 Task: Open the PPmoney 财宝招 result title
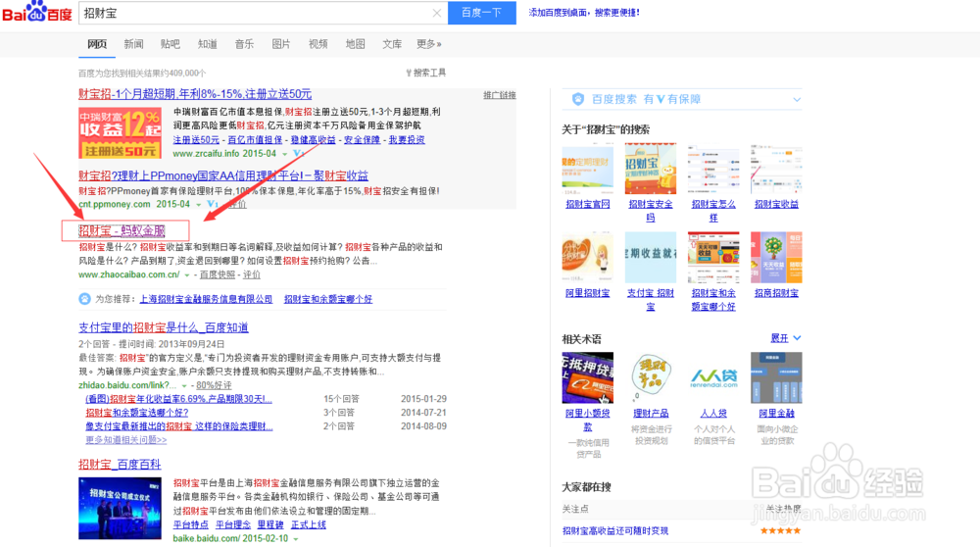(x=223, y=175)
